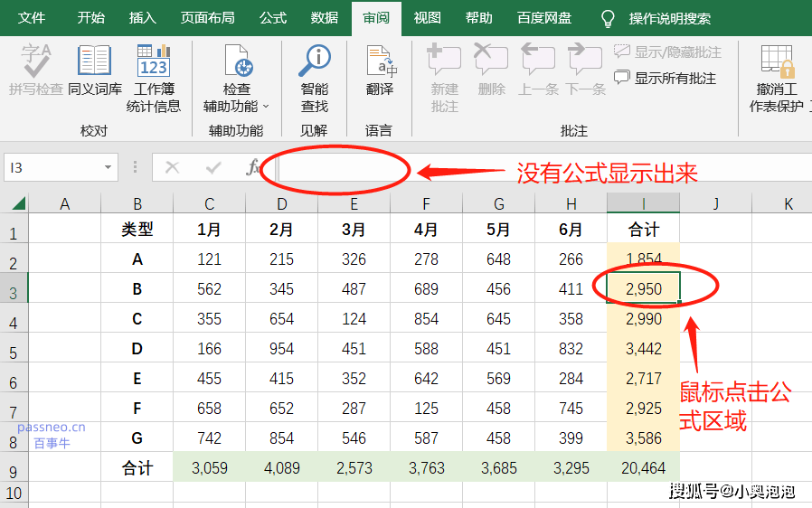The height and width of the screenshot is (508, 812).
Task: Click the 操作说明搜索 search box text
Action: (x=670, y=19)
